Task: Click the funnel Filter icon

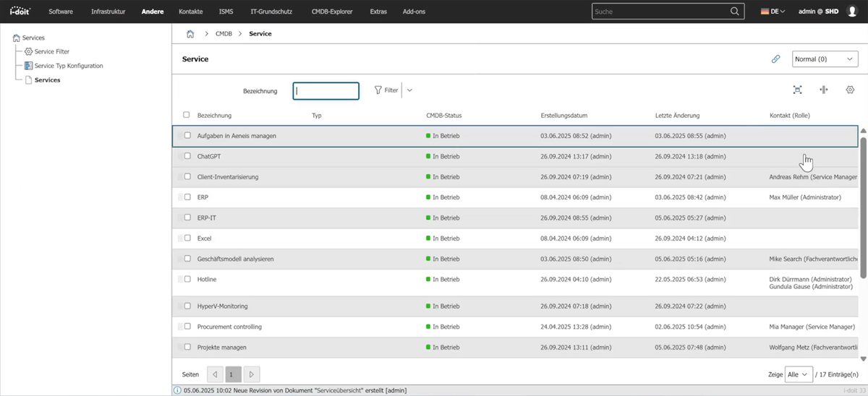Action: coord(378,90)
